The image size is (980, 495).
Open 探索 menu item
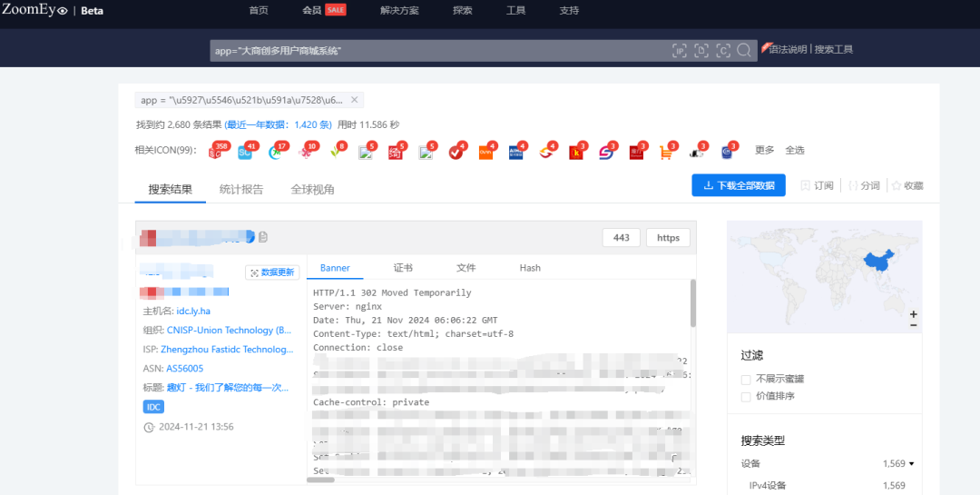[463, 11]
